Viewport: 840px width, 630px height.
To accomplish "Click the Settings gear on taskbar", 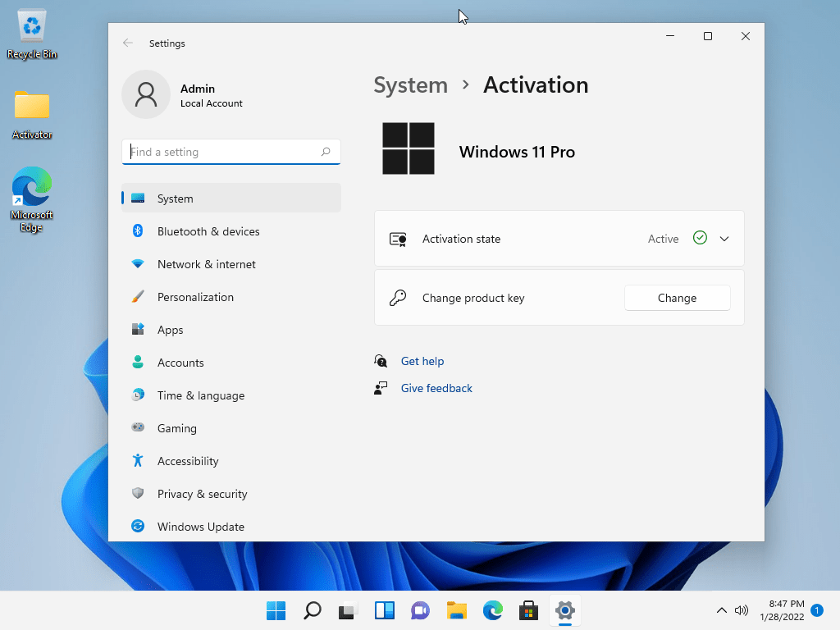I will coord(565,610).
